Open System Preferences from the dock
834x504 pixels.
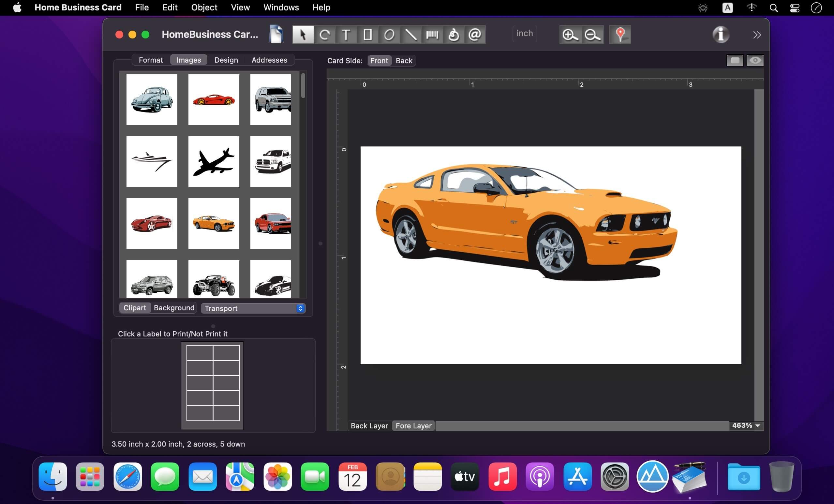coord(615,477)
